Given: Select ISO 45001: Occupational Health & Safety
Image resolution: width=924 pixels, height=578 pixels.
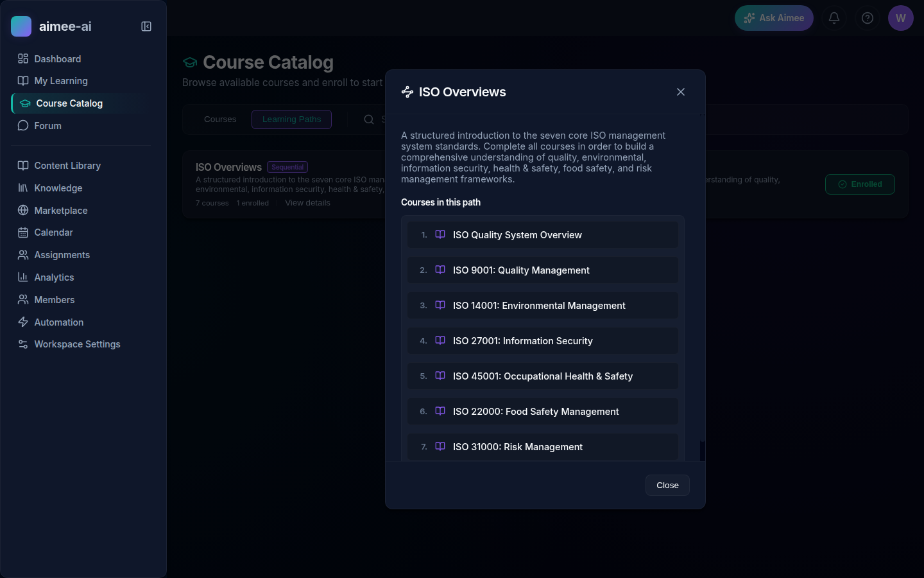Looking at the screenshot, I should [543, 376].
